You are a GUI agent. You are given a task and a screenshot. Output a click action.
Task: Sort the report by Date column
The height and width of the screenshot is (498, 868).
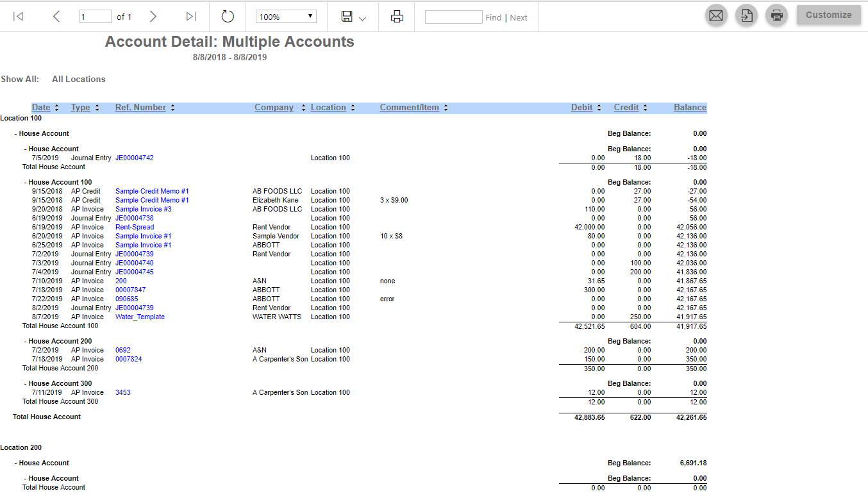pos(41,107)
